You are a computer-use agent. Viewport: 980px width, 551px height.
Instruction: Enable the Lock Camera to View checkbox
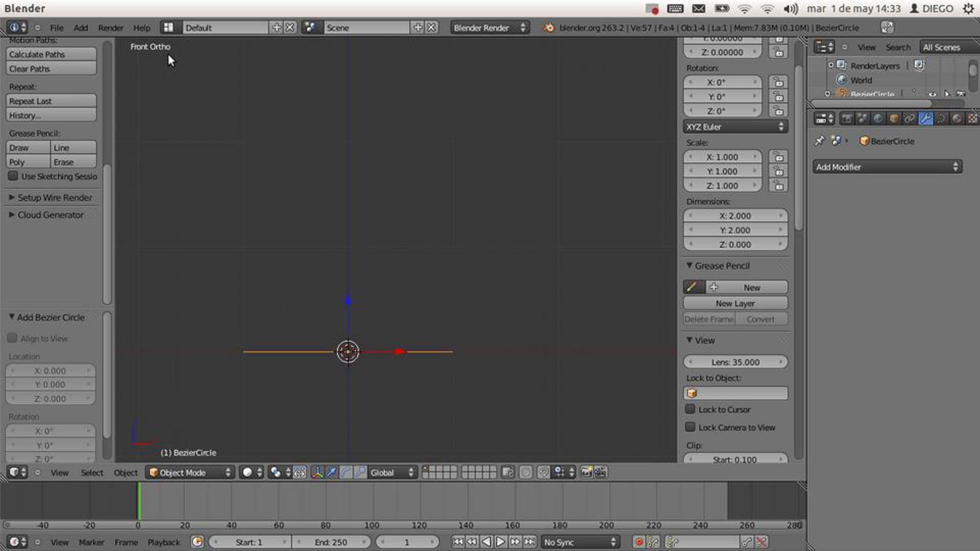[x=690, y=427]
